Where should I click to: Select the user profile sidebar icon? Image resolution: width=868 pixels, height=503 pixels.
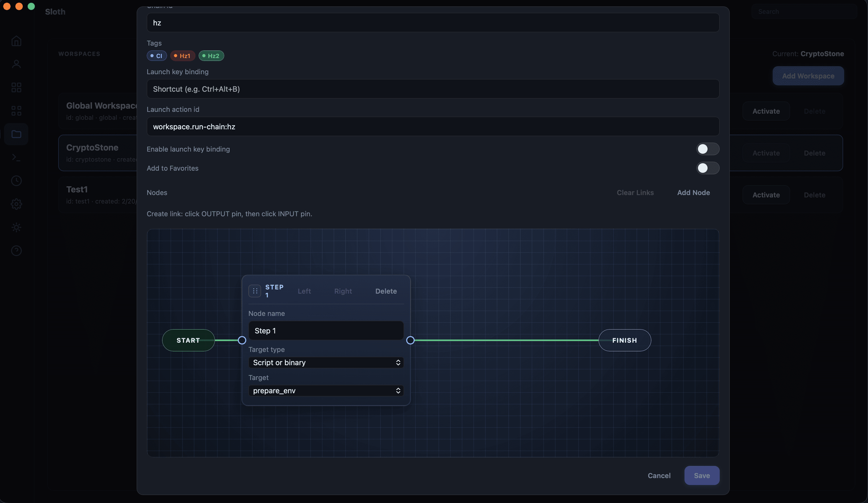coord(16,64)
